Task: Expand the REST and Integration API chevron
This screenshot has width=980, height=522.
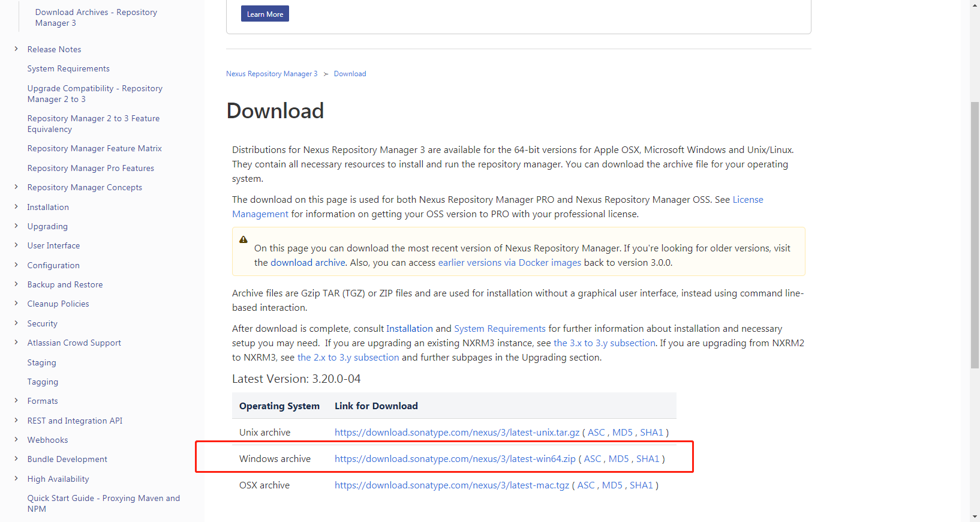Action: 16,421
